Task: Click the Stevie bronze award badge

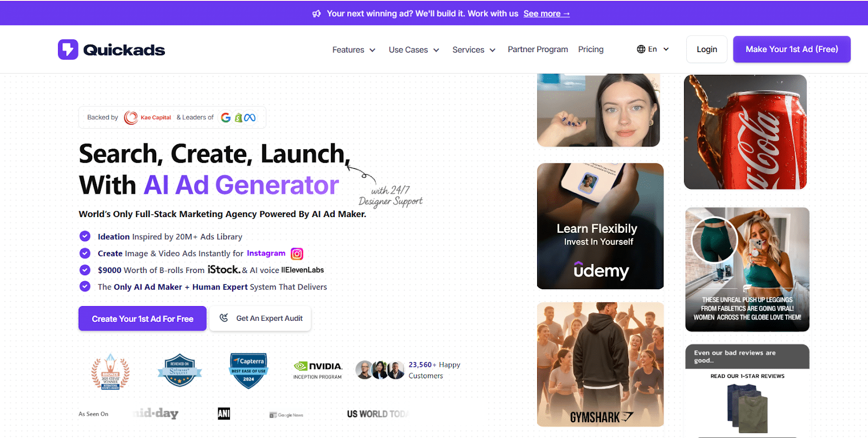Action: [111, 372]
